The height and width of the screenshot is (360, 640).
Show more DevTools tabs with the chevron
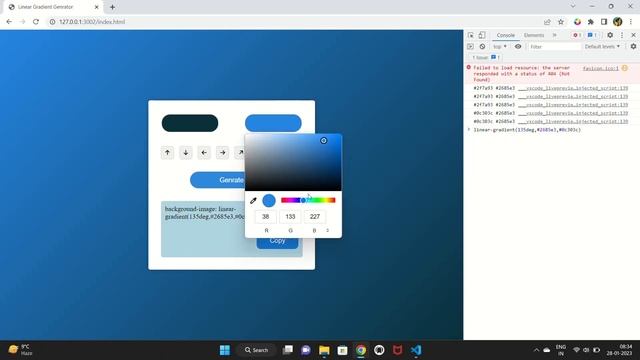pyautogui.click(x=555, y=35)
